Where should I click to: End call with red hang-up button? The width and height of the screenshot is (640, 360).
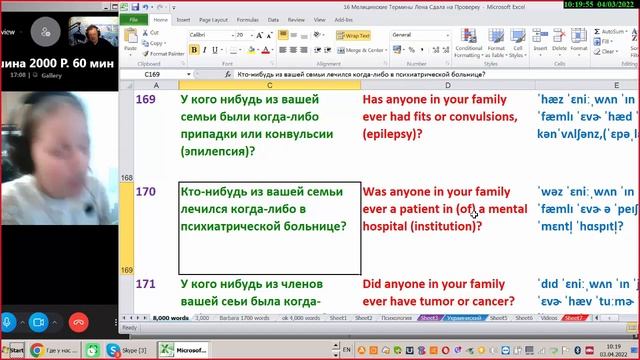[78, 322]
